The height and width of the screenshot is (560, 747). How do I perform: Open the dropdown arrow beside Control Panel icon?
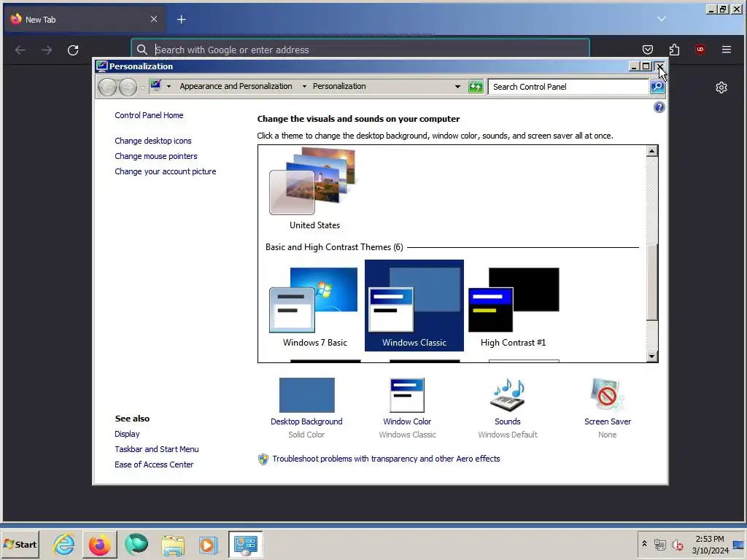point(169,86)
